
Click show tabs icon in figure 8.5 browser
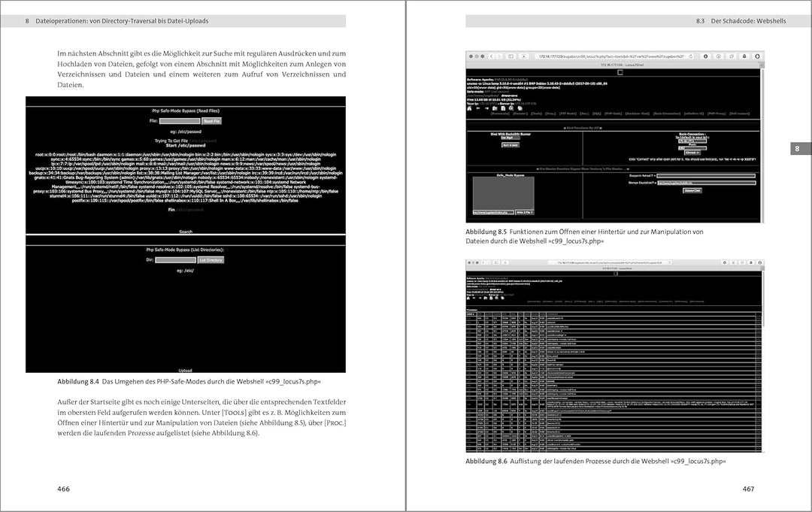click(x=732, y=56)
